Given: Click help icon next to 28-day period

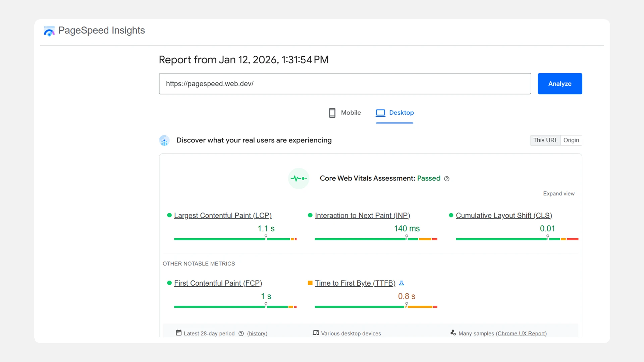Looking at the screenshot, I should point(241,334).
